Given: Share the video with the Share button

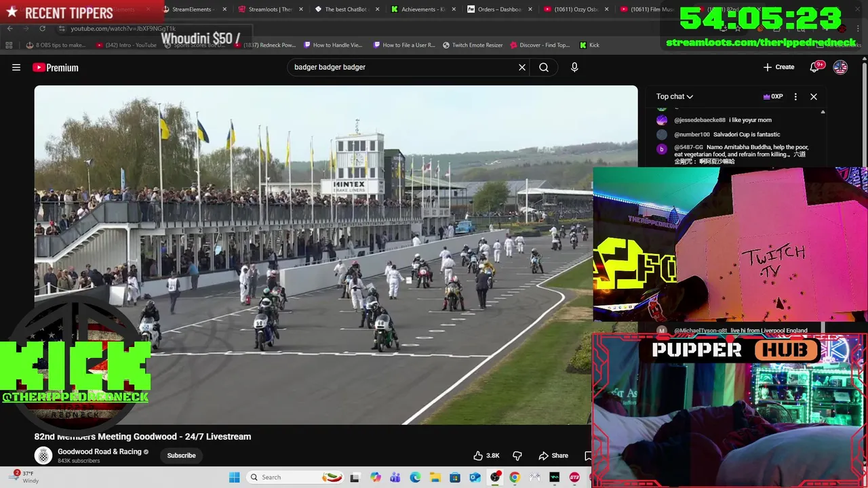Looking at the screenshot, I should 553,455.
